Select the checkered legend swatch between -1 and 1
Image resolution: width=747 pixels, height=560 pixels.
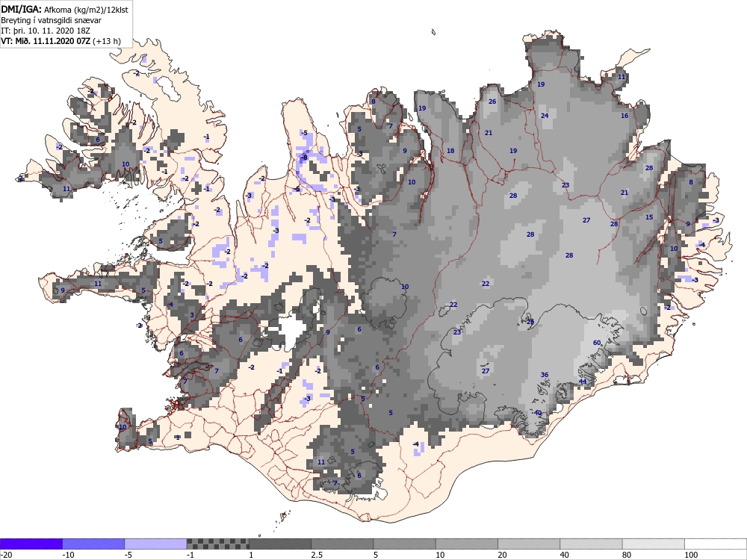(x=217, y=544)
